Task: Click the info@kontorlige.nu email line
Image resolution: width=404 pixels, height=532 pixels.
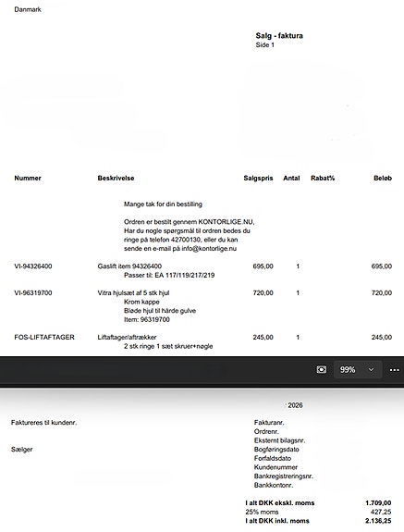Action: 180,248
